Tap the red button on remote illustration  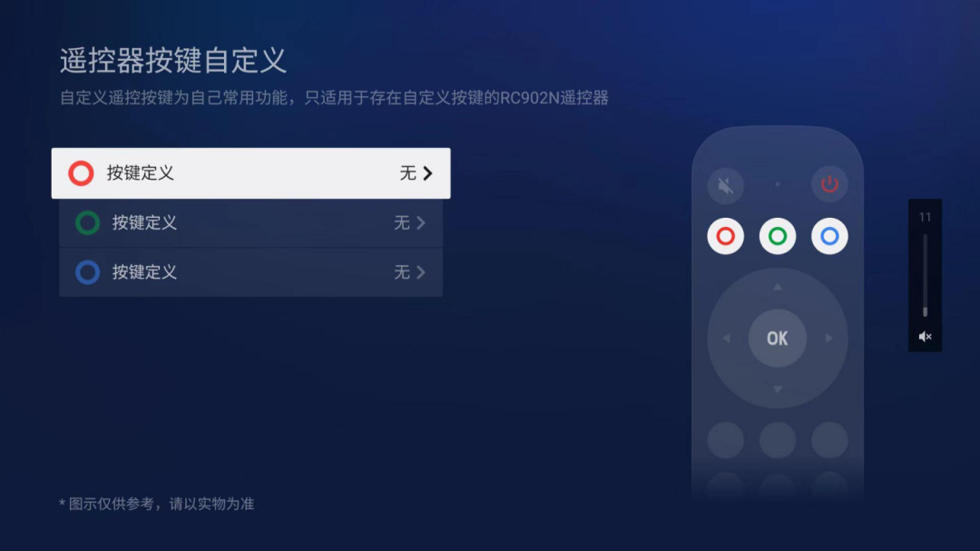point(725,236)
